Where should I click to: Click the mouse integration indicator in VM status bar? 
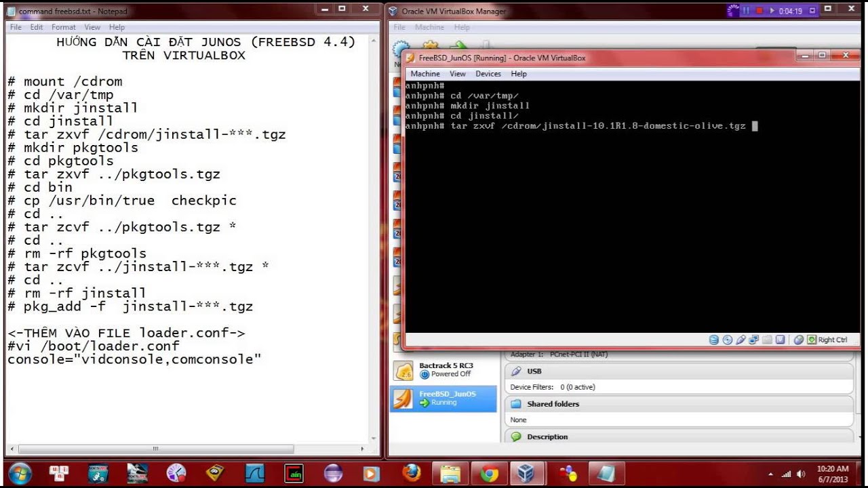[x=798, y=340]
